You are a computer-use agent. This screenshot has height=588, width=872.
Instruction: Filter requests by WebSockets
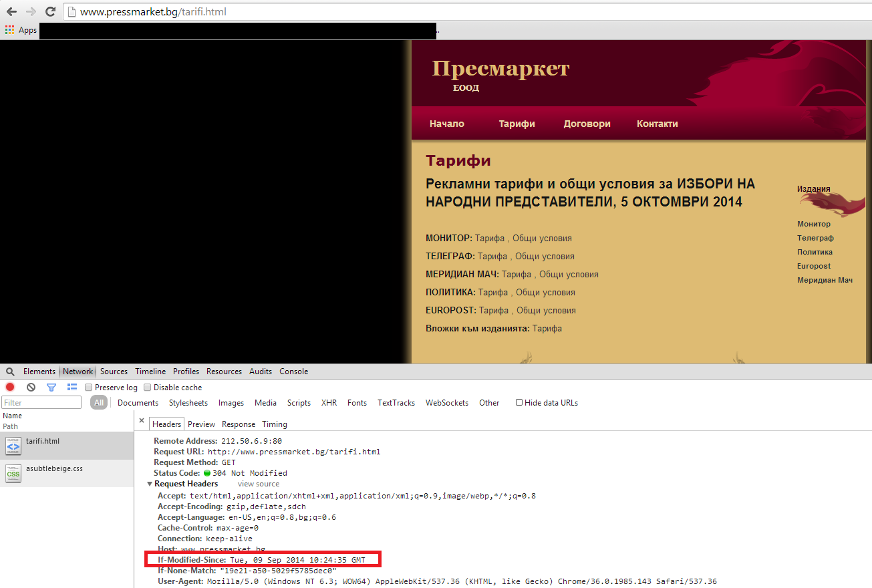[447, 403]
